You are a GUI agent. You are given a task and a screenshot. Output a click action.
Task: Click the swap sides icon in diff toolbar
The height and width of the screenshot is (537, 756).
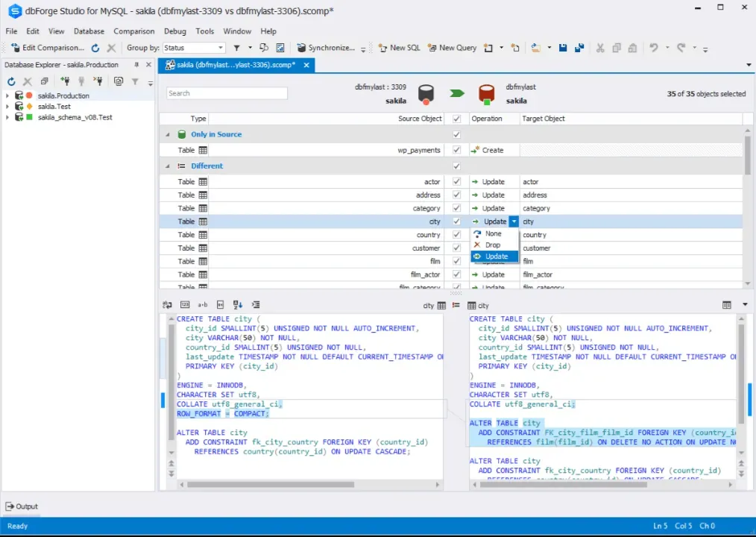click(x=167, y=305)
